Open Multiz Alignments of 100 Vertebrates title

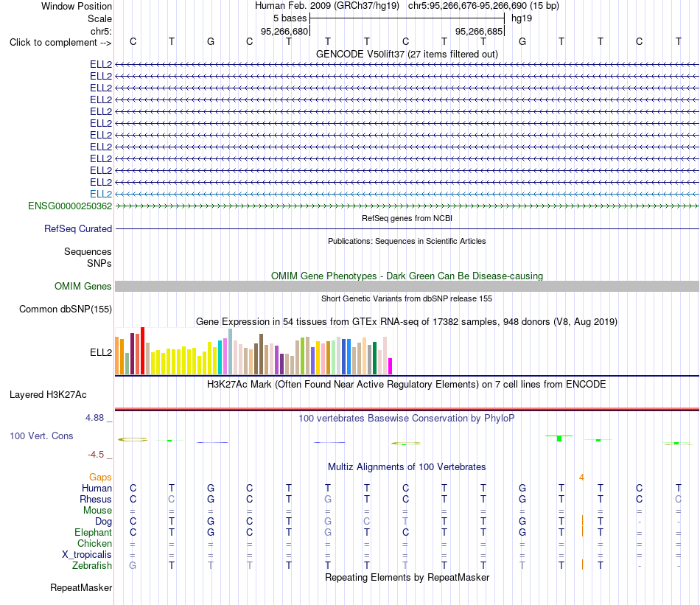coord(407,467)
